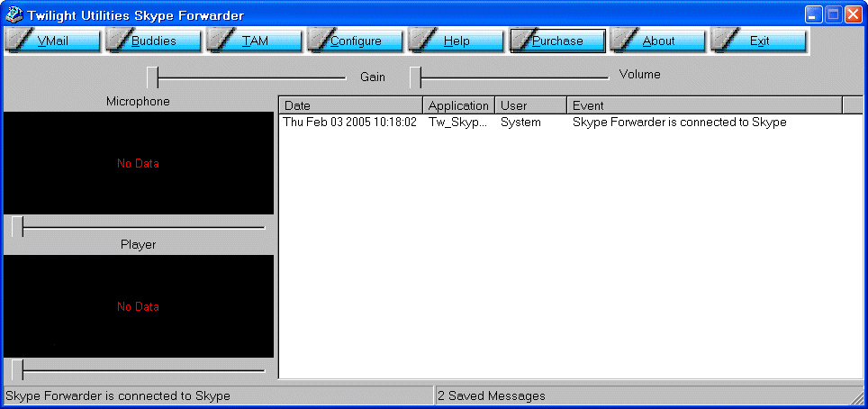Close the Skype Forwarder window
The height and width of the screenshot is (409, 868).
pos(853,15)
